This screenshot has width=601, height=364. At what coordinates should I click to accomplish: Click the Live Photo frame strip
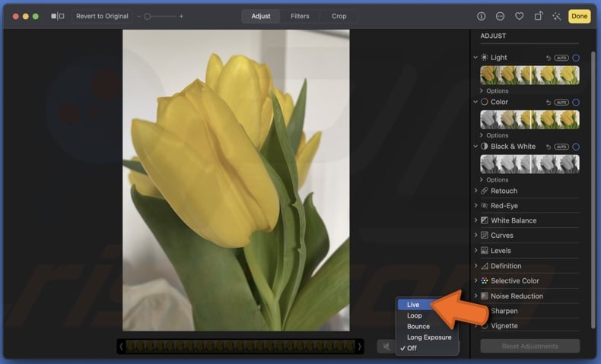pos(240,347)
